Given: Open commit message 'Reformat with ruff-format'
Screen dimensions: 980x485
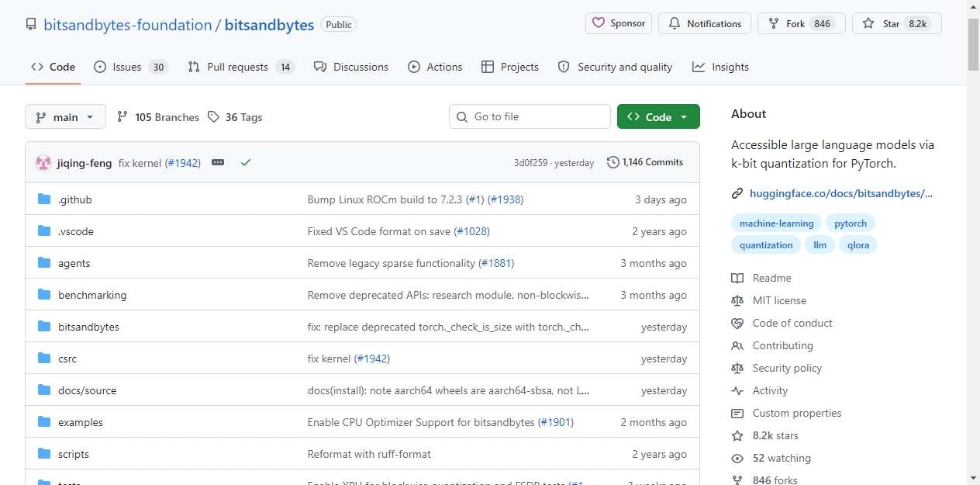Looking at the screenshot, I should coord(369,454).
